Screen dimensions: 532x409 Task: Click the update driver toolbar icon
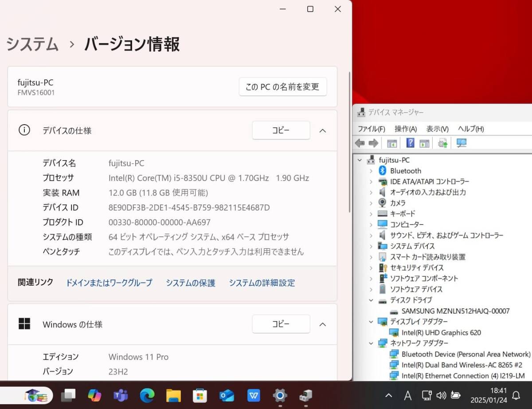point(442,143)
